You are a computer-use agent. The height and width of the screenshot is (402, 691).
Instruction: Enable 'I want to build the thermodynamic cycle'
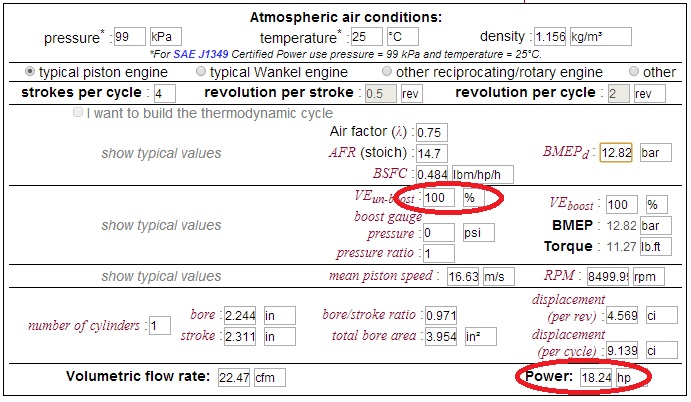[78, 113]
